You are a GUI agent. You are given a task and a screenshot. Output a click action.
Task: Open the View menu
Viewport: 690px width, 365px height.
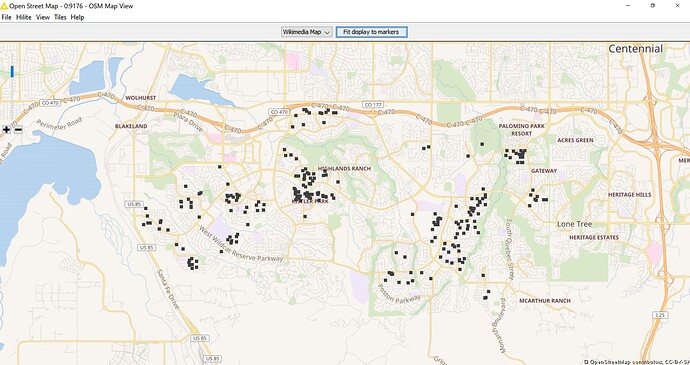[x=43, y=17]
